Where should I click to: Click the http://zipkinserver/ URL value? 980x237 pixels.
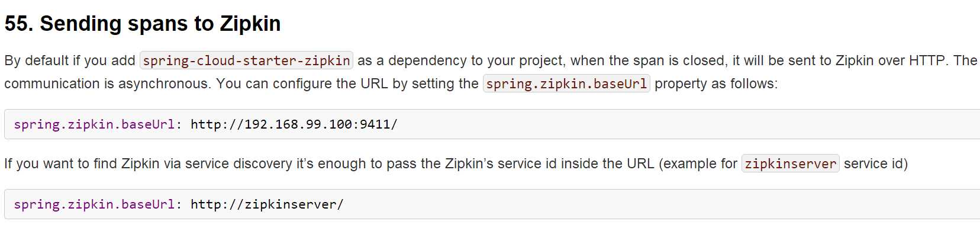267,204
